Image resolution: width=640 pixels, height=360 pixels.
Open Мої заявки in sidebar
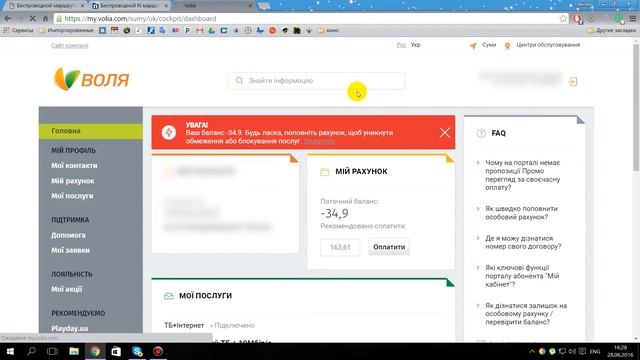click(x=70, y=250)
